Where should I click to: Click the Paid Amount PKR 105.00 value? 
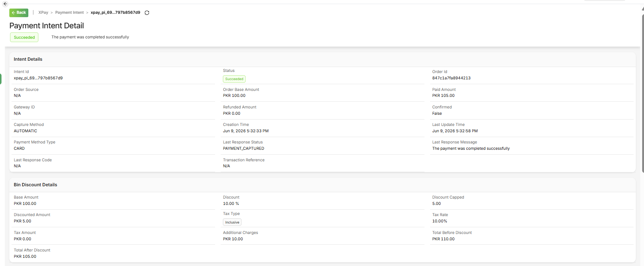pos(443,96)
